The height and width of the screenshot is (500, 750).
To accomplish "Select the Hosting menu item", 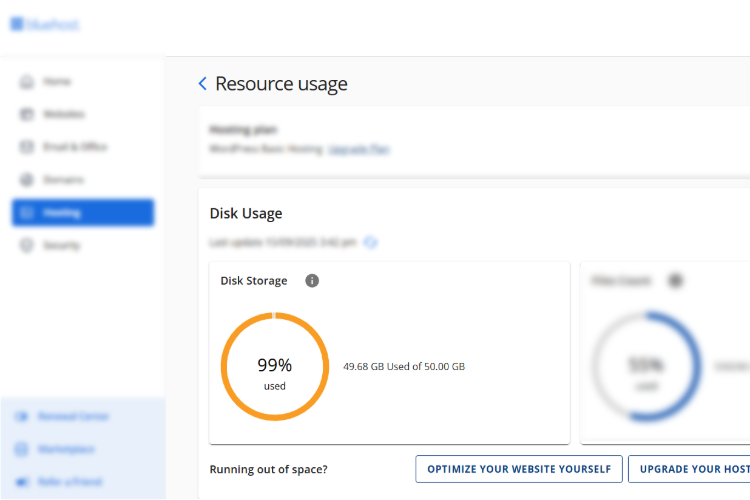I will [x=83, y=213].
